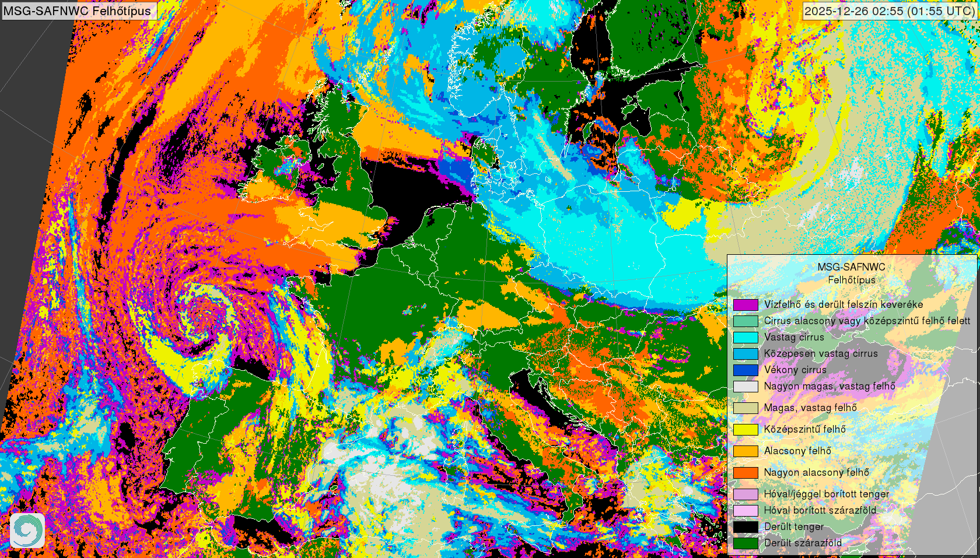
Task: Pick the light pink Hóval borított szárazföld swatch
Action: [745, 510]
